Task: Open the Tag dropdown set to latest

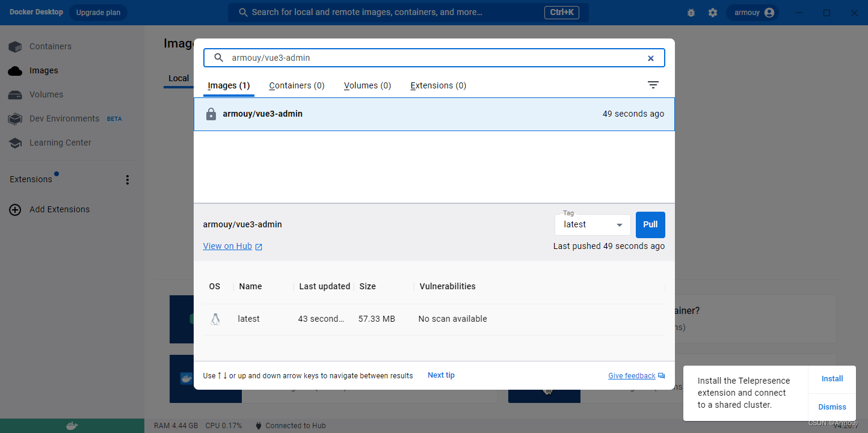Action: [593, 224]
